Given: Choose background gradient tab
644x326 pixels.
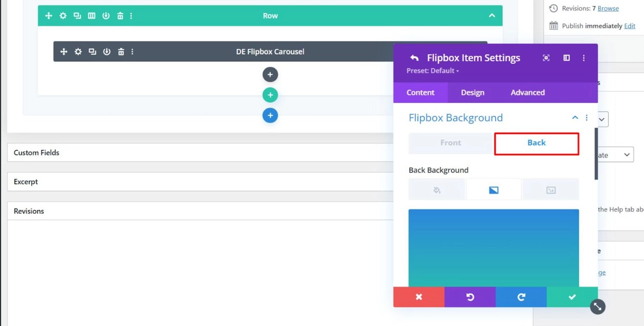Looking at the screenshot, I should pos(494,190).
